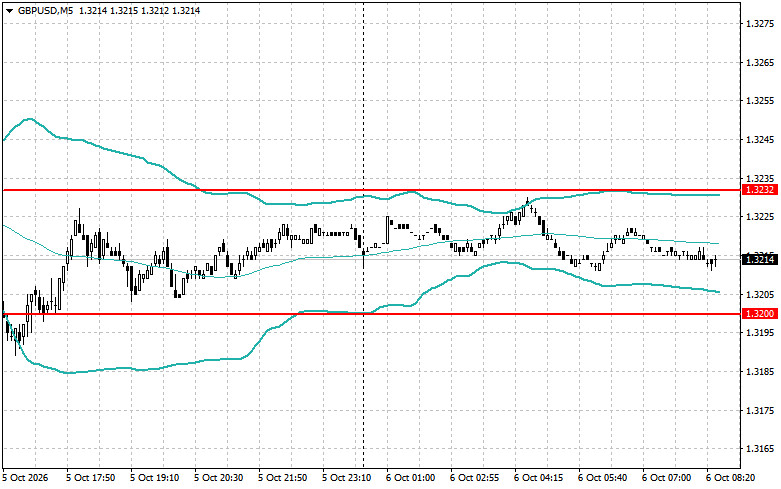This screenshot has height=489, width=781.
Task: Click the 6 Oct 07:00 time label
Action: point(666,478)
